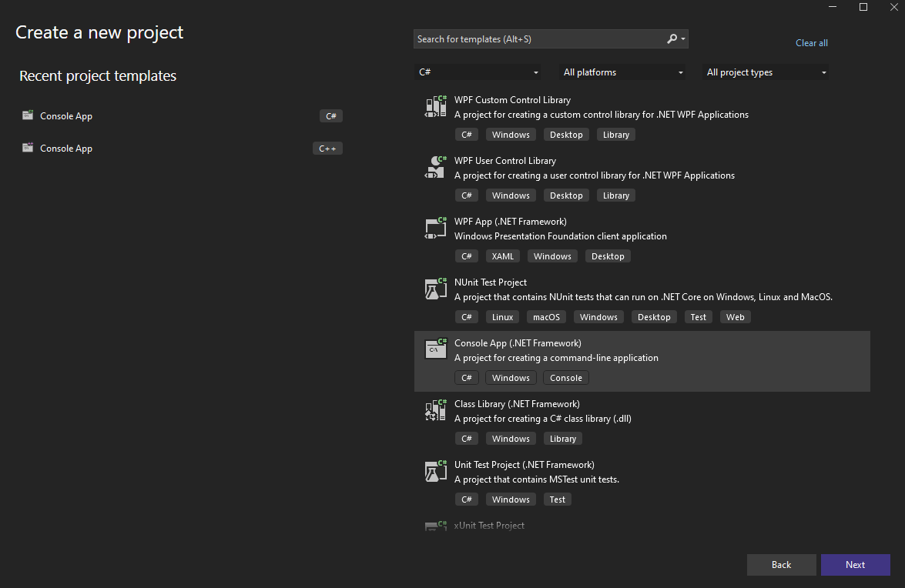Viewport: 905px width, 588px height.
Task: Click the NUnit Test Project flask icon
Action: 436,289
